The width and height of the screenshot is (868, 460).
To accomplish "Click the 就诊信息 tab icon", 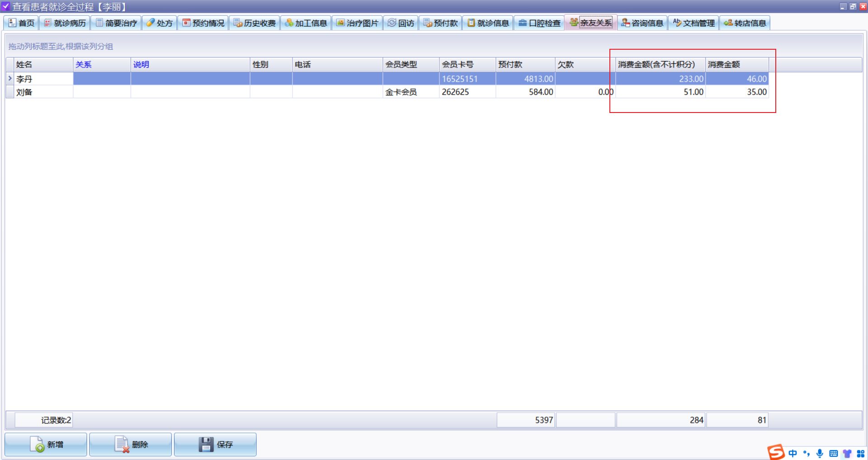I will 471,23.
